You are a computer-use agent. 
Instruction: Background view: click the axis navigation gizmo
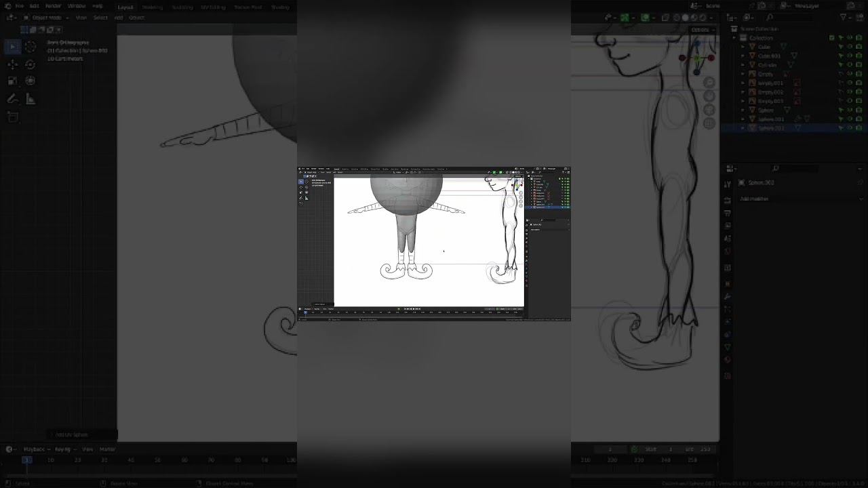pos(698,57)
